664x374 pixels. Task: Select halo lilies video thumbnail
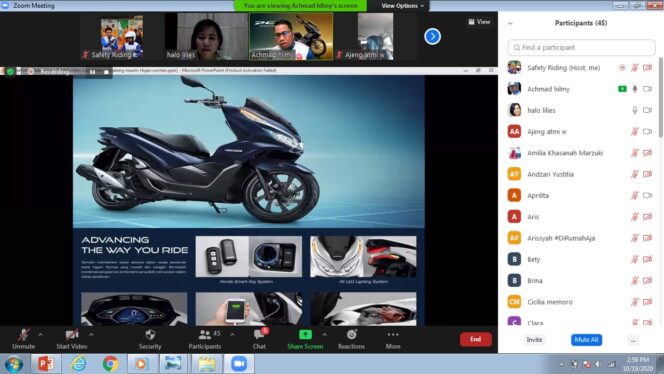[x=206, y=36]
